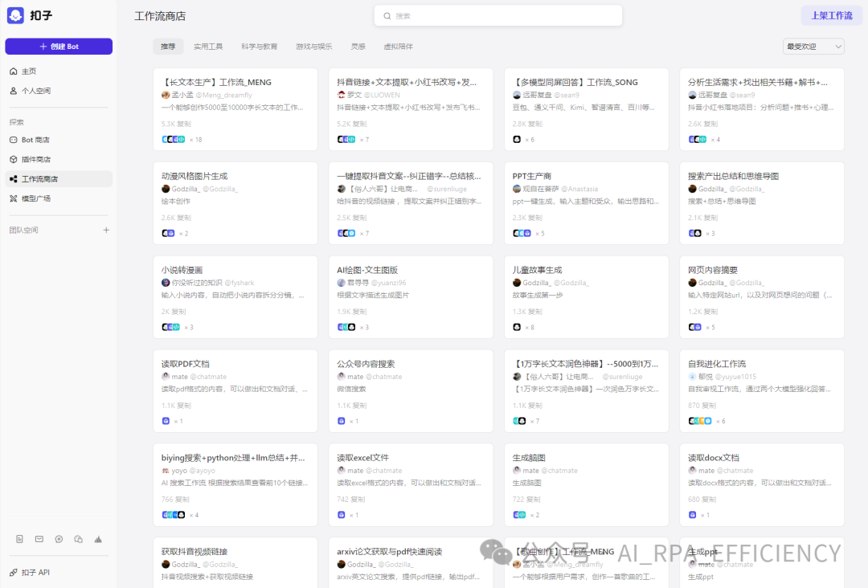This screenshot has height=588, width=868.
Task: Click the 扣子 logo icon
Action: 15,15
